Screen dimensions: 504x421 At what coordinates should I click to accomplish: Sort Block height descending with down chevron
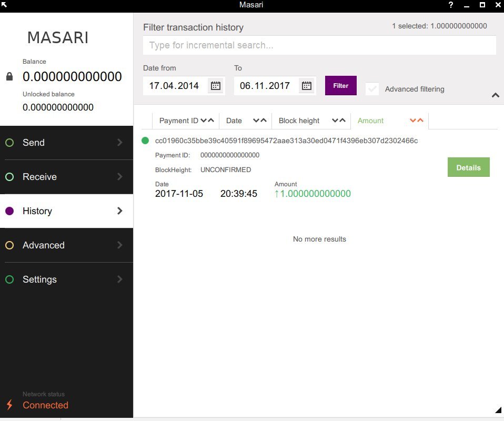[335, 121]
